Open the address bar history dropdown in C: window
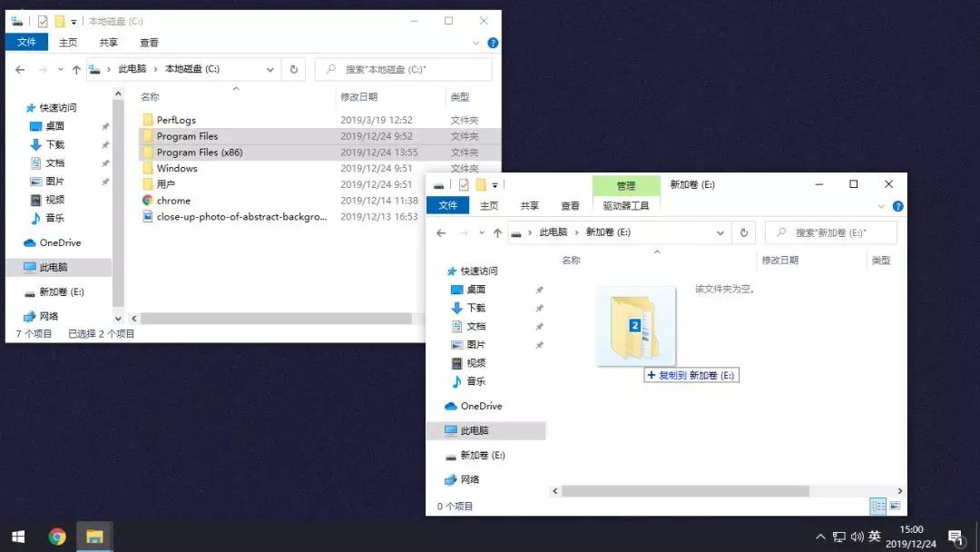 [x=269, y=69]
